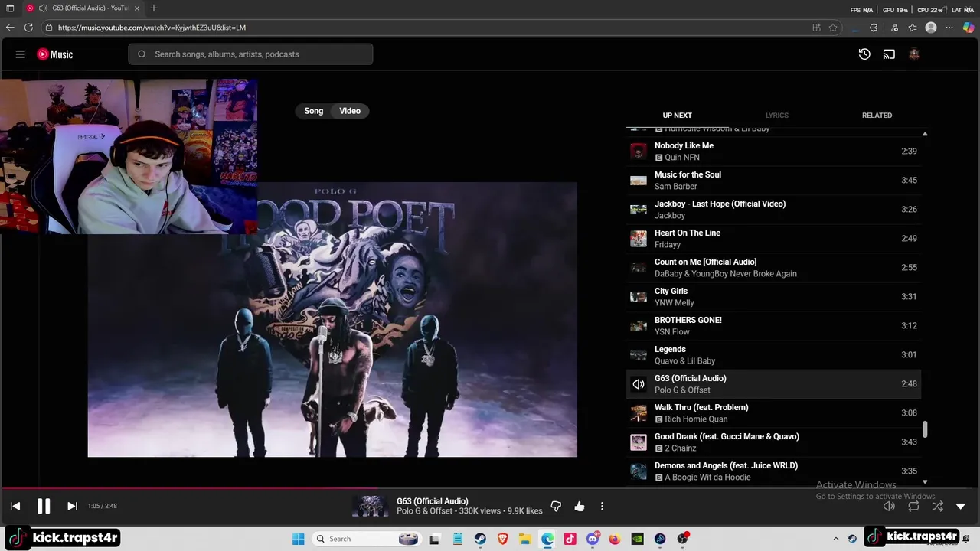Viewport: 980px width, 551px height.
Task: Switch to Video mode
Action: (x=350, y=111)
